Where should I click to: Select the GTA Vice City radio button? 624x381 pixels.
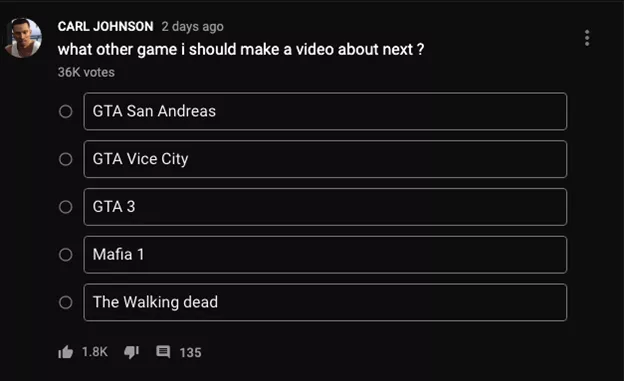[x=66, y=159]
